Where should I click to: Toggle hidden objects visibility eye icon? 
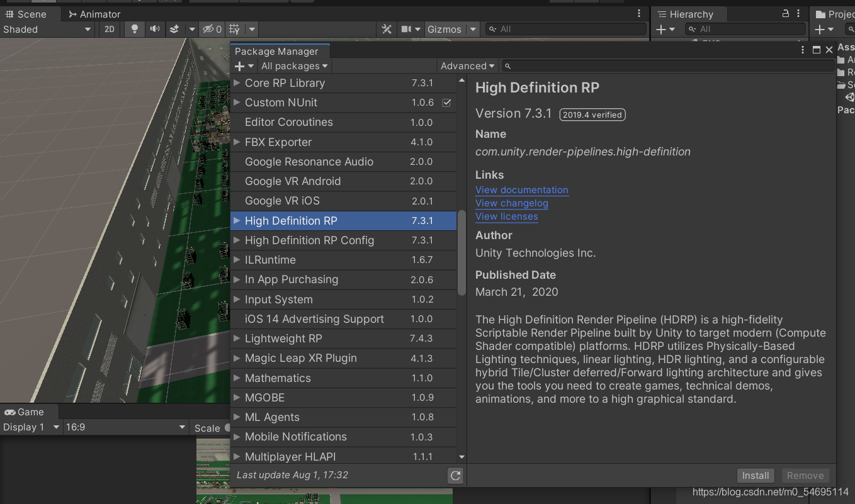click(212, 29)
